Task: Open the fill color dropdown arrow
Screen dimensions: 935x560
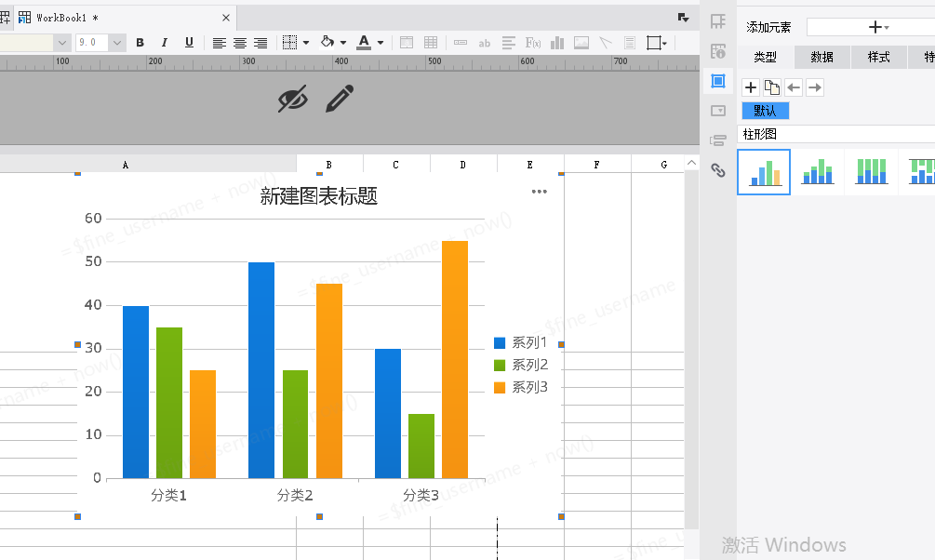Action: [x=343, y=43]
